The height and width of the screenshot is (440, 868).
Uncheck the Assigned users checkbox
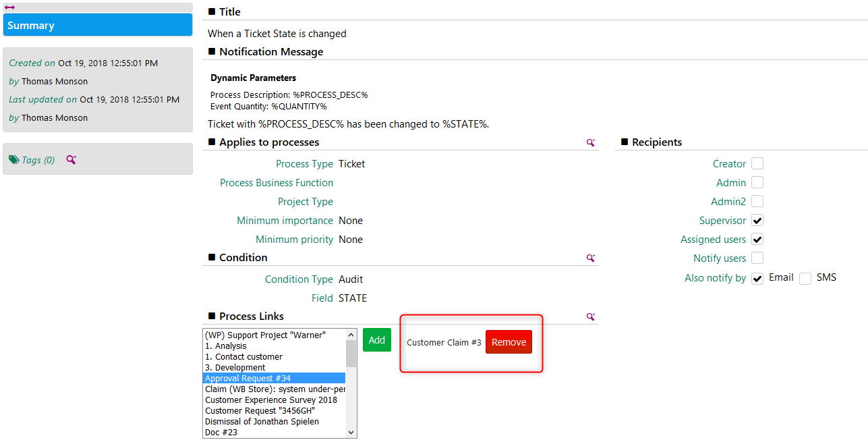pos(757,239)
